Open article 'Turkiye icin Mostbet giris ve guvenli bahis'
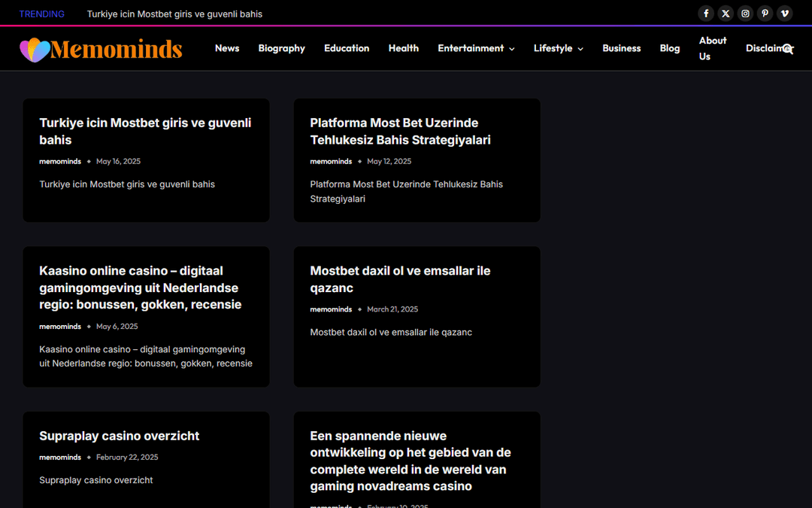The width and height of the screenshot is (812, 508). [145, 131]
